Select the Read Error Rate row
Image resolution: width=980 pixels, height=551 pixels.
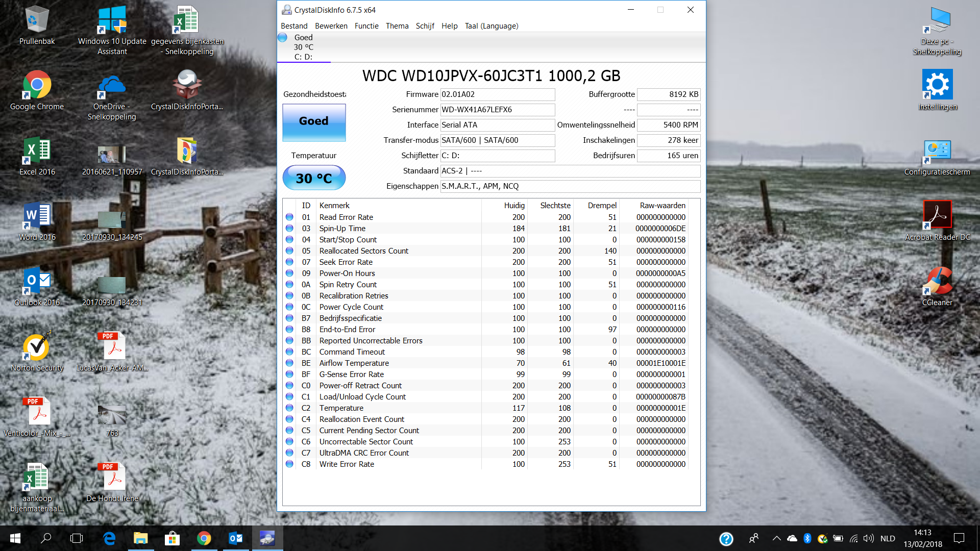point(485,217)
